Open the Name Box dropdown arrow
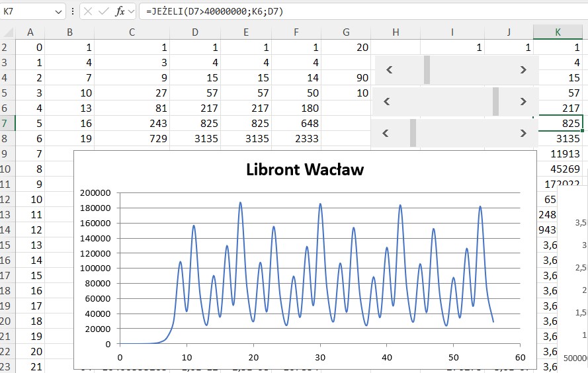The image size is (588, 373). click(58, 11)
